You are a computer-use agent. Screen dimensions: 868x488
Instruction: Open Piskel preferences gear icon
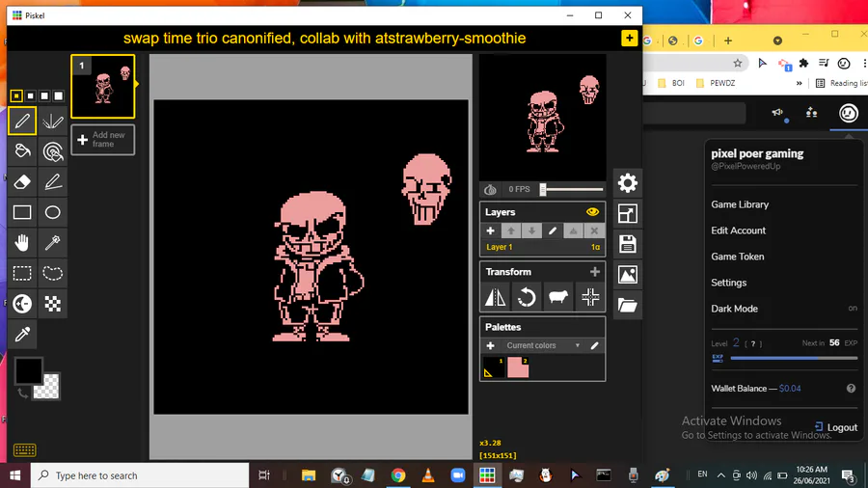[x=627, y=183]
